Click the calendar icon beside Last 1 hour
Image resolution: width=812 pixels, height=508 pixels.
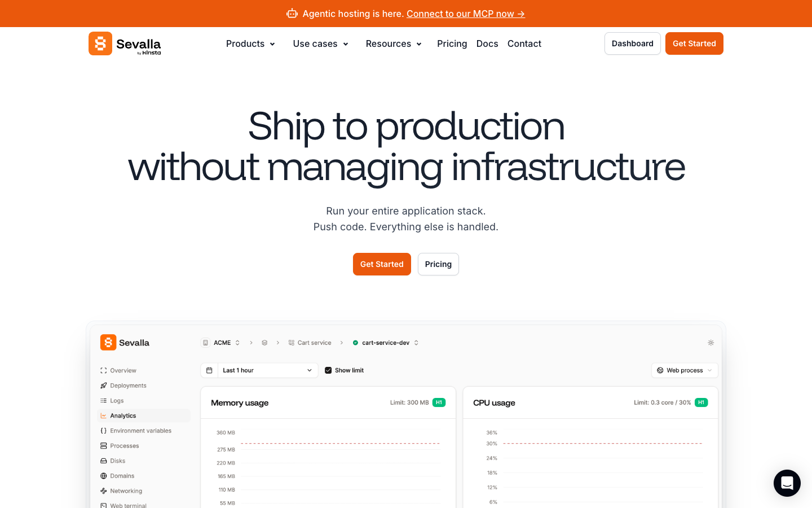[x=209, y=370]
